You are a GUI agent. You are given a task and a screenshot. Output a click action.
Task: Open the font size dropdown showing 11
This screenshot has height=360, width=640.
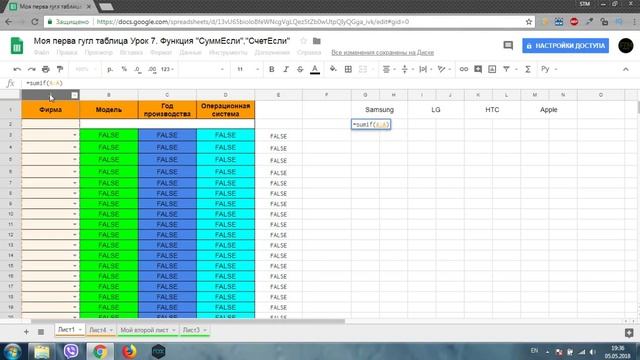click(x=248, y=69)
